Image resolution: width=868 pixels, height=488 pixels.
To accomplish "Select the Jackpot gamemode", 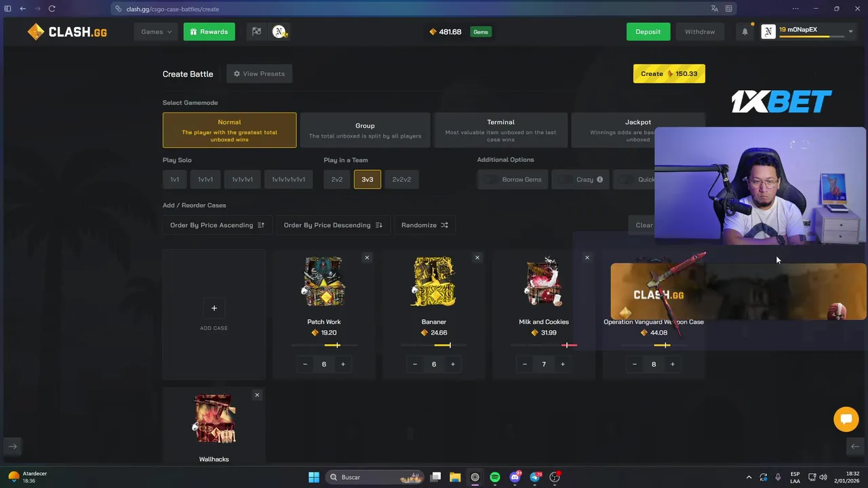I will (x=638, y=130).
